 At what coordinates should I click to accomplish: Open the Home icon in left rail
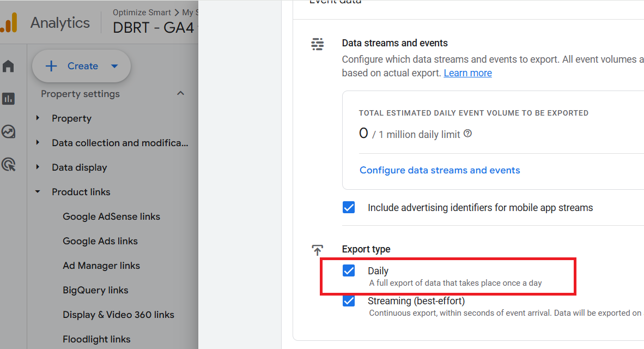(x=8, y=67)
